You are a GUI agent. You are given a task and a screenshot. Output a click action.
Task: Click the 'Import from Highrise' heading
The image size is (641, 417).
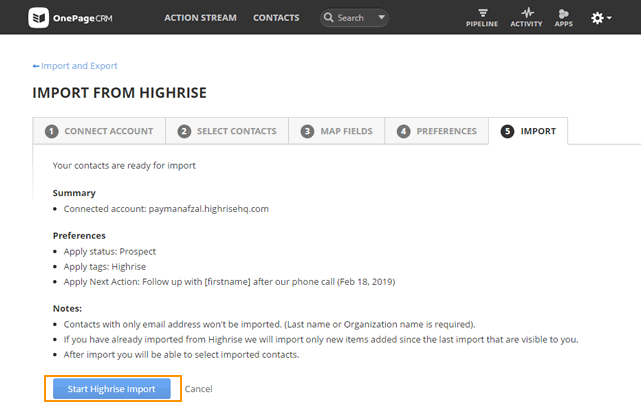tap(119, 93)
